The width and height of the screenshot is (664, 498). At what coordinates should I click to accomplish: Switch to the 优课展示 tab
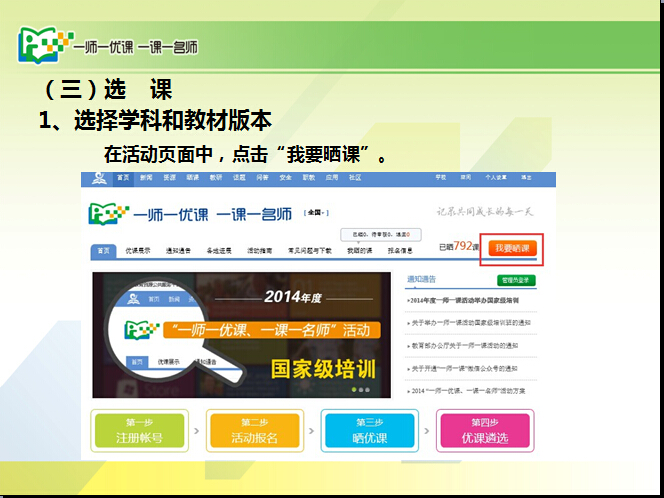(138, 251)
